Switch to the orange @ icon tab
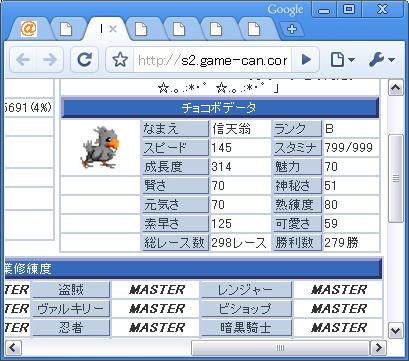Screen dimensions: 409x361 [29, 29]
